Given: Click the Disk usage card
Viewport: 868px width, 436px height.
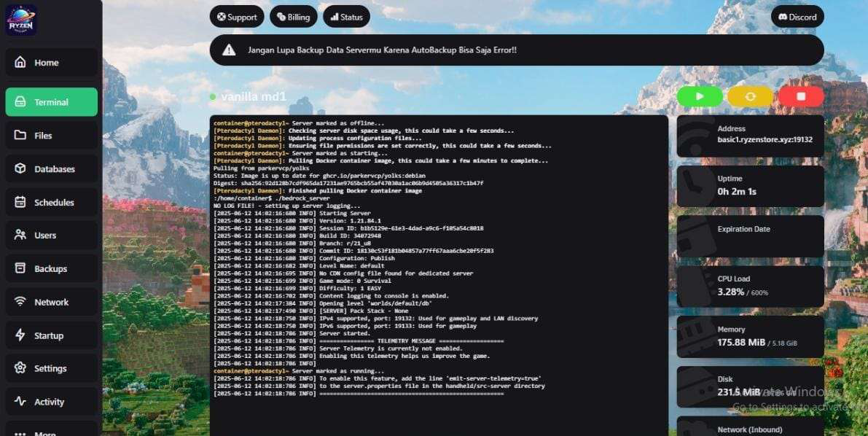Looking at the screenshot, I should pyautogui.click(x=750, y=386).
